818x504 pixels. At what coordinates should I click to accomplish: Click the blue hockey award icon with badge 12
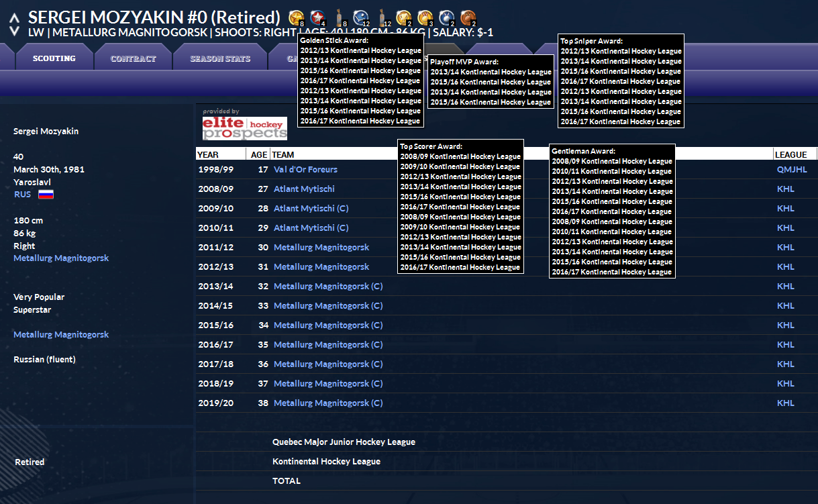tap(360, 17)
